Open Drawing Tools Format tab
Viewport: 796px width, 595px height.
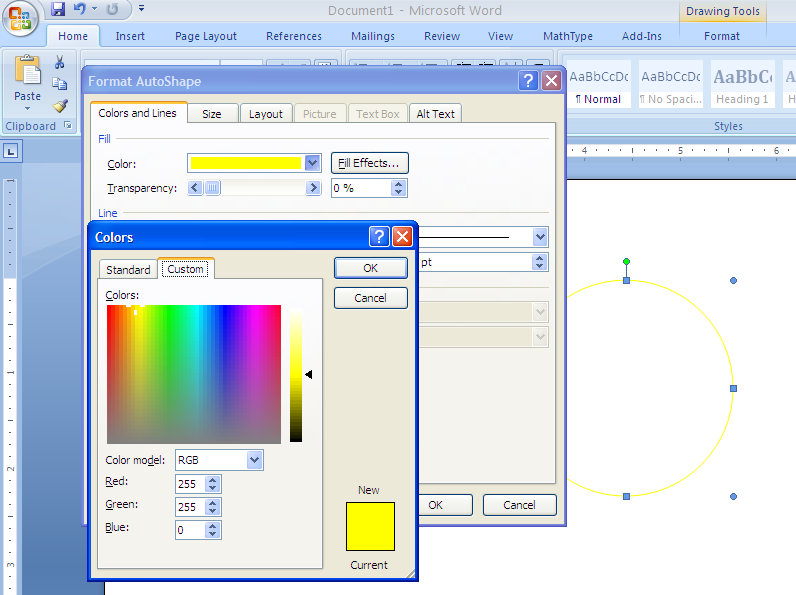tap(721, 36)
